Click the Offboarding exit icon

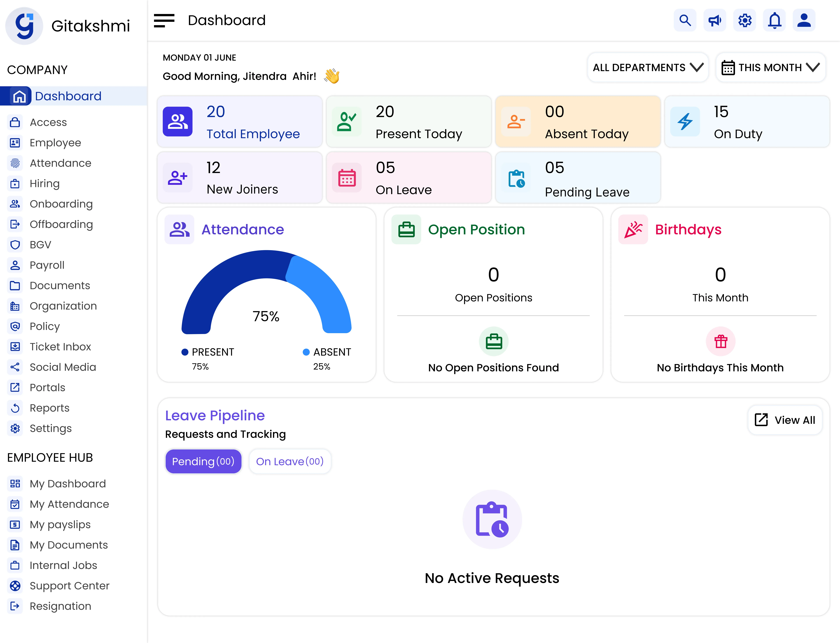point(15,224)
